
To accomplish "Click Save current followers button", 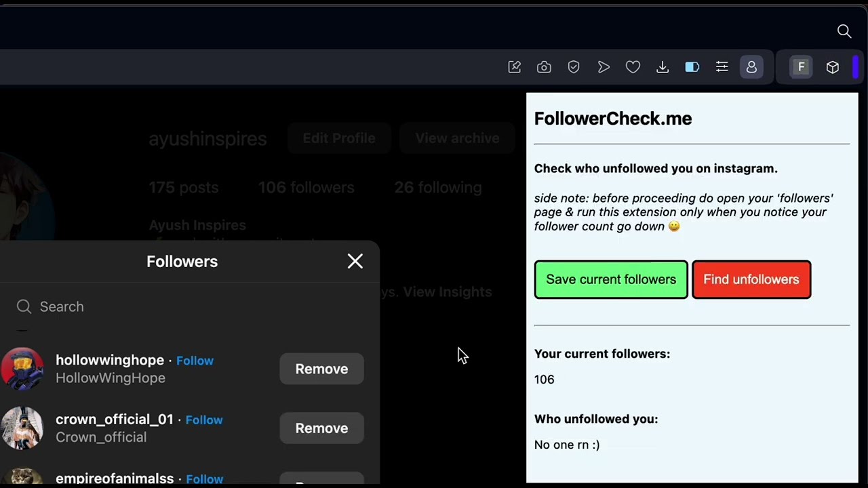I will pyautogui.click(x=611, y=279).
